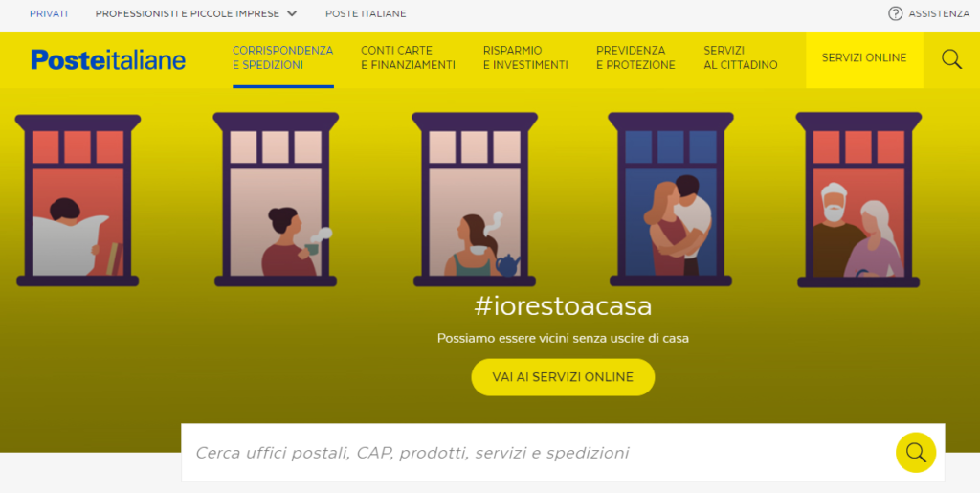Viewport: 980px width, 493px height.
Task: Open Conti Carte e Finanziamenti menu
Action: [408, 57]
